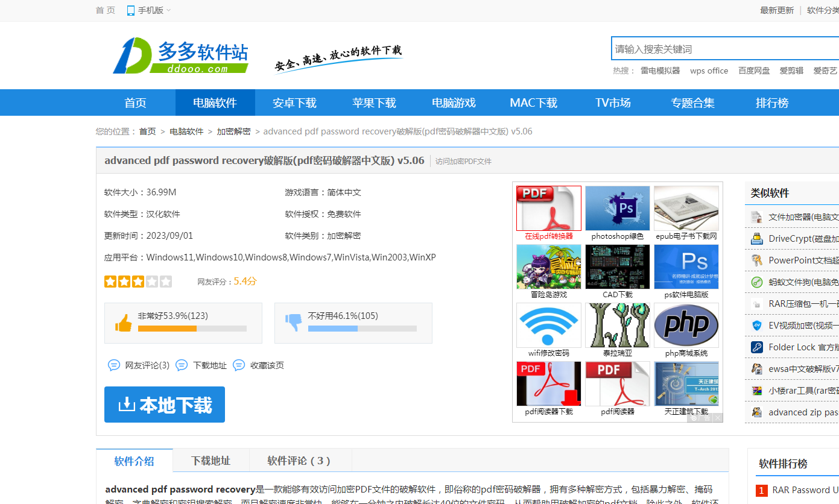This screenshot has width=839, height=504.
Task: Click the 蚂蚁文件狗 green icon
Action: 756,282
